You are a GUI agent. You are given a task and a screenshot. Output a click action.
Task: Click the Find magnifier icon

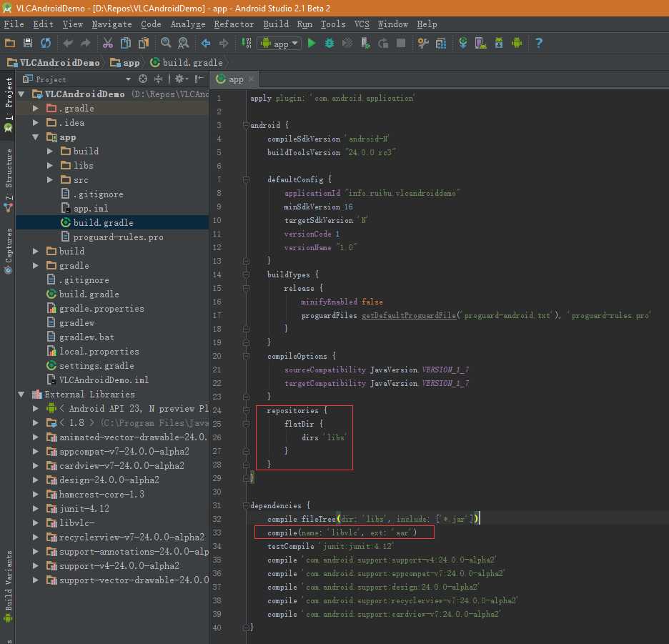click(x=166, y=43)
